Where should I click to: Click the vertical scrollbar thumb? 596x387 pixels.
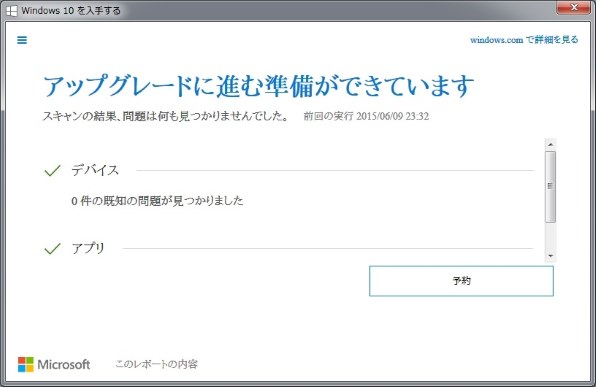point(550,186)
